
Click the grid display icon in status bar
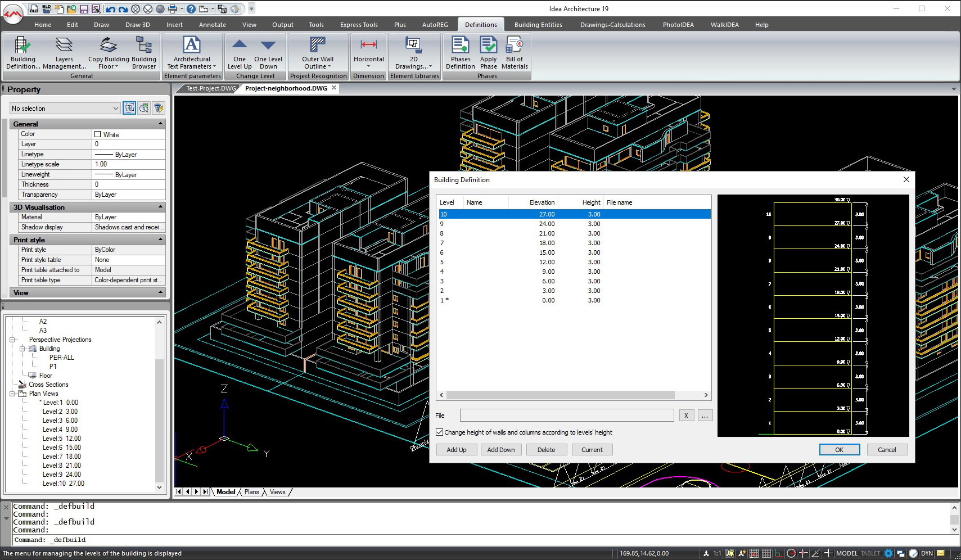click(x=766, y=553)
